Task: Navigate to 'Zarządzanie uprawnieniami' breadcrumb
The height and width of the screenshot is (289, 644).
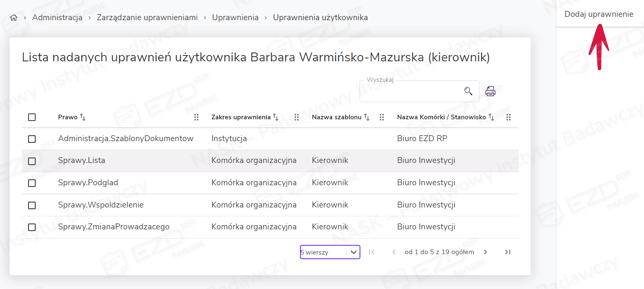Action: 147,18
